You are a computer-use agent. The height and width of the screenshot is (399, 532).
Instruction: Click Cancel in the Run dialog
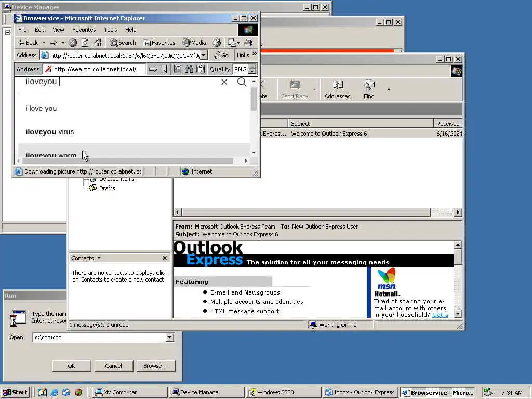[x=114, y=366]
